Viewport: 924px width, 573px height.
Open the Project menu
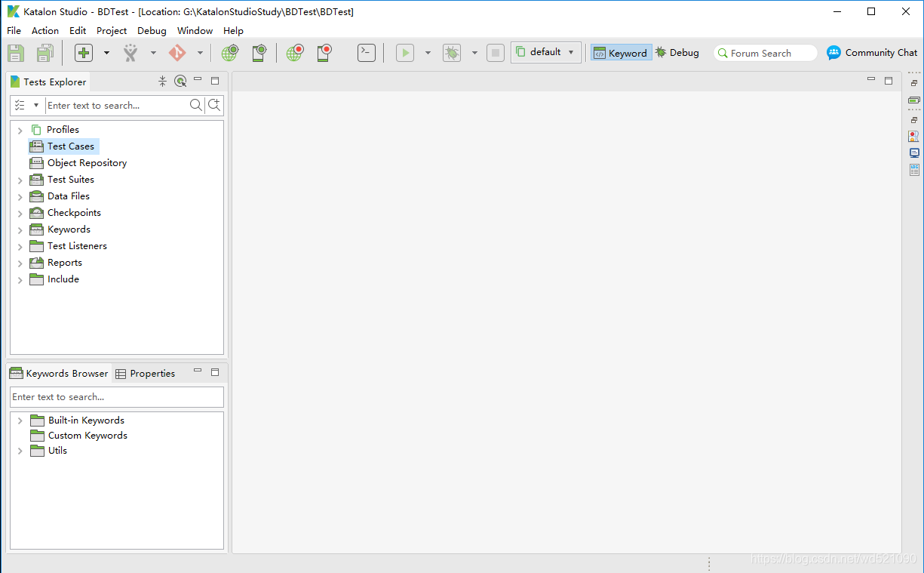coord(112,31)
